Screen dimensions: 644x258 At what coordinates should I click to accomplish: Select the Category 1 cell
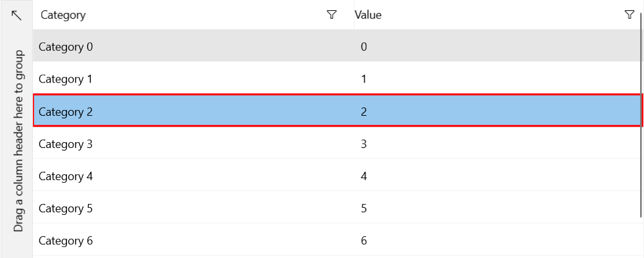point(66,79)
